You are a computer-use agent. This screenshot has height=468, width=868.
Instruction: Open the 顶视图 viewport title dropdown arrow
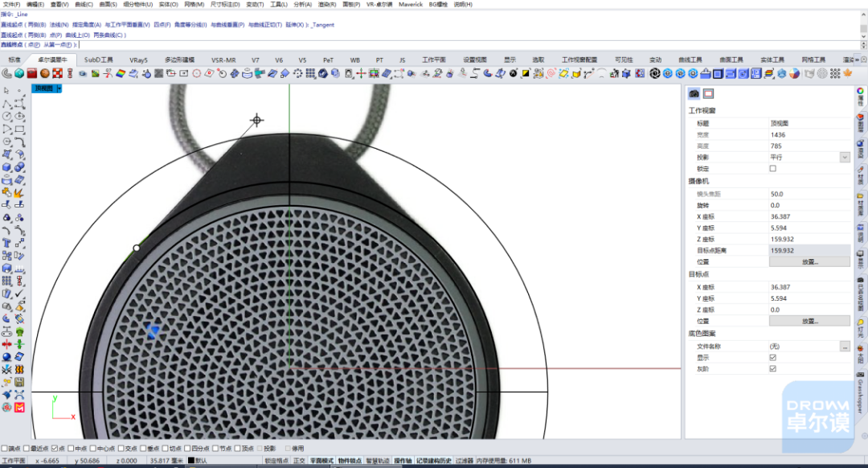click(x=59, y=88)
